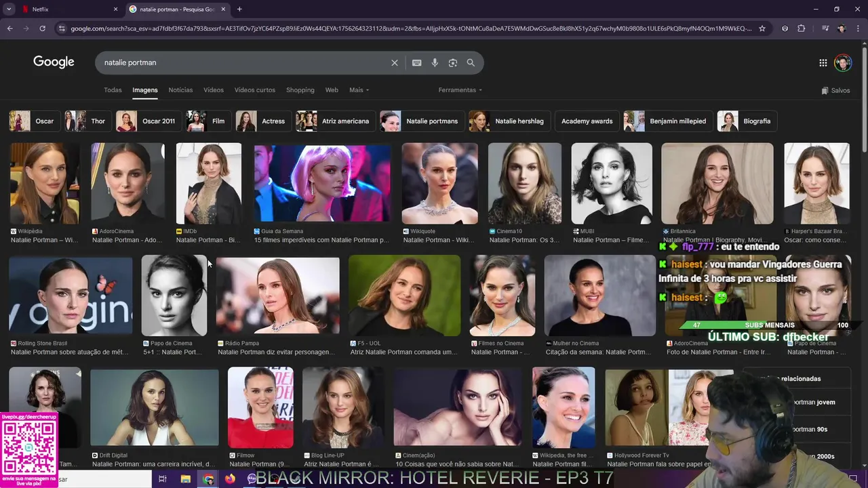Open Chrome three-dot menu
Screen dimensions: 868x488
click(858, 28)
